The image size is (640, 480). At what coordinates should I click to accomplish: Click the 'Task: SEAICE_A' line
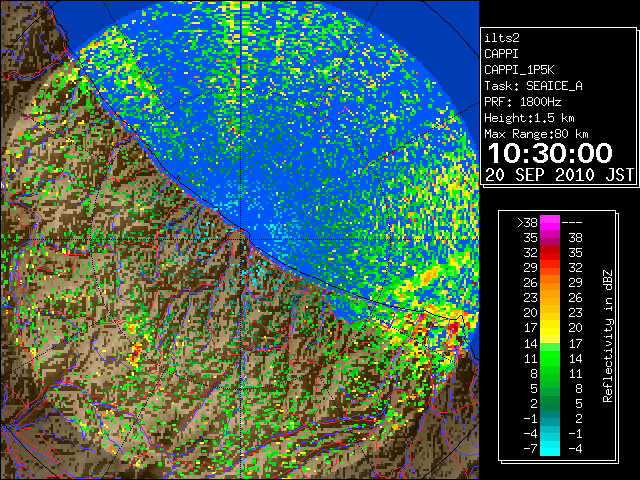[x=533, y=86]
